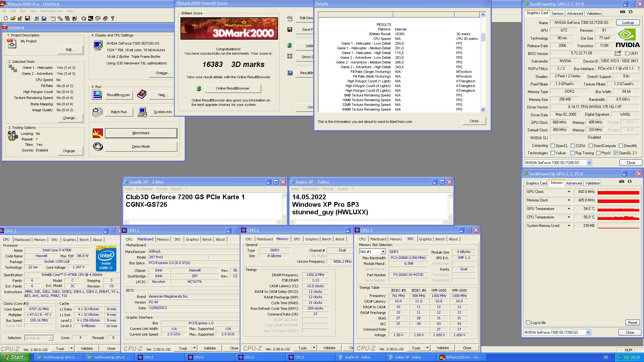Click the camera icon in GPU-Z Sensors window

(621, 181)
